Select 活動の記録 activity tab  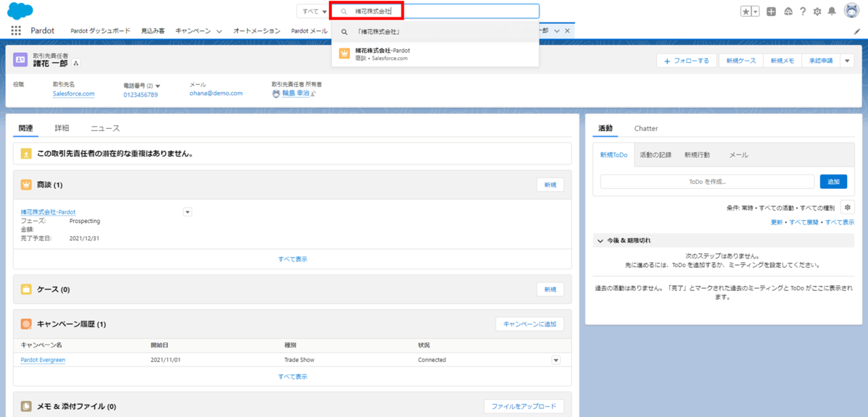pyautogui.click(x=655, y=155)
